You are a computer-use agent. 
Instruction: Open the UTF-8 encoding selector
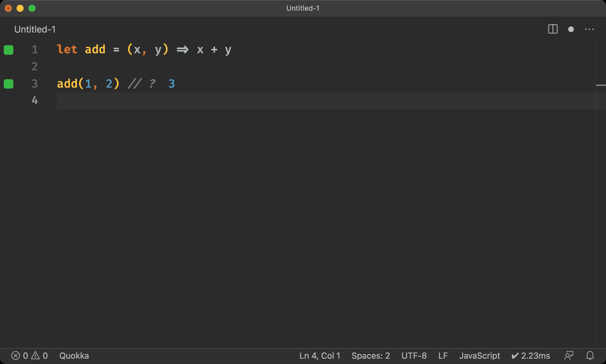coord(414,355)
